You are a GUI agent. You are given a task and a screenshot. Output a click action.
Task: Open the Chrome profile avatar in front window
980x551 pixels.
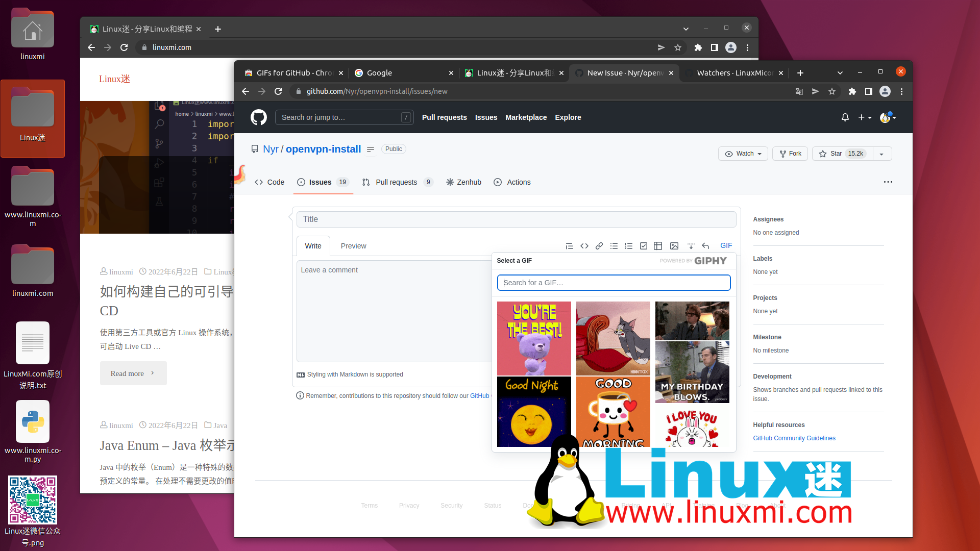885,91
